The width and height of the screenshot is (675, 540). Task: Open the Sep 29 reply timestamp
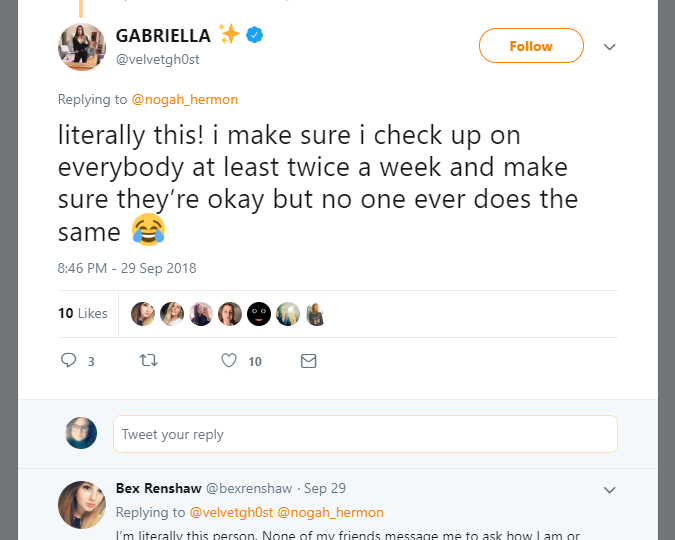(x=325, y=489)
